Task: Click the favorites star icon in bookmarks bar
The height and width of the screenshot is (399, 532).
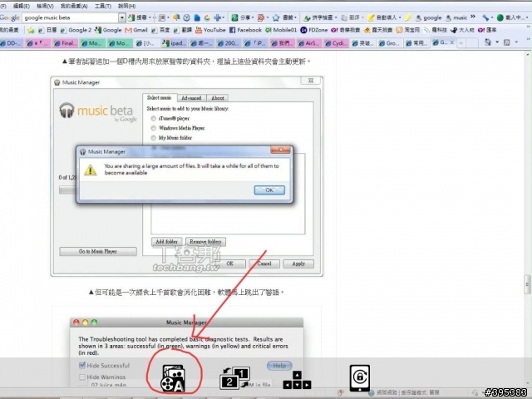Action: 31,30
